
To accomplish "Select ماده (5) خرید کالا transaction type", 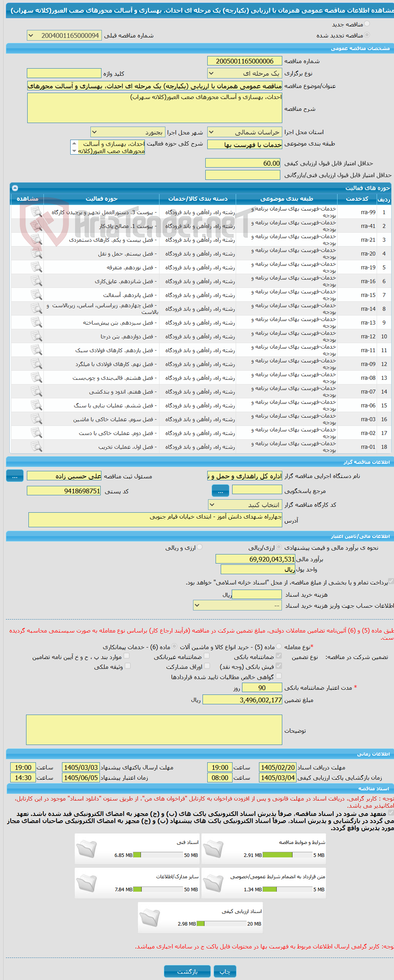I will tap(279, 646).
